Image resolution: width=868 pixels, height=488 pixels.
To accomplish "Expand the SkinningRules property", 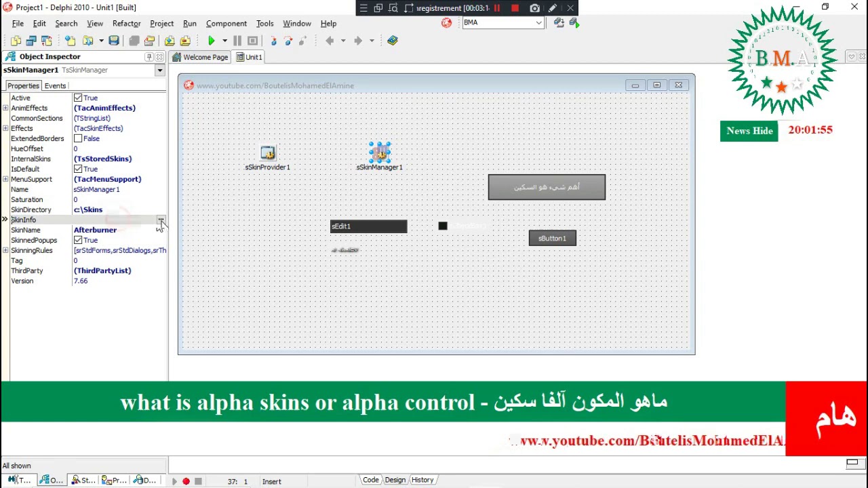I will 5,250.
